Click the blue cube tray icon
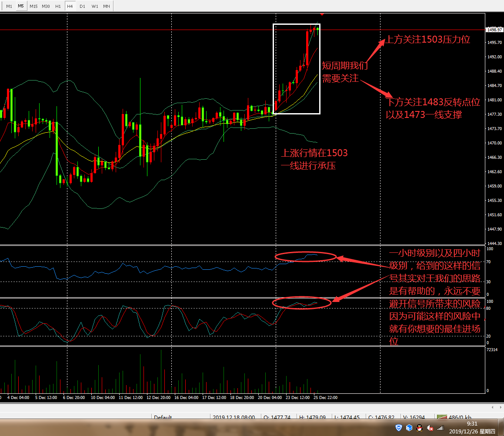504x436 pixels. coord(409,428)
